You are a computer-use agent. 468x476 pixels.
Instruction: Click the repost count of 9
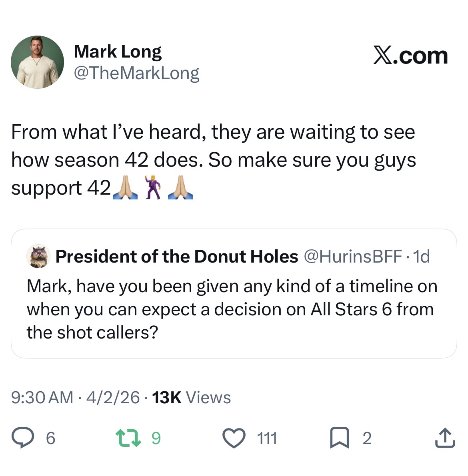156,438
